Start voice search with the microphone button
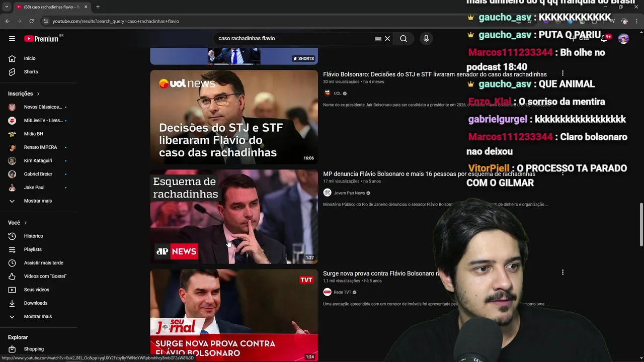 426,38
